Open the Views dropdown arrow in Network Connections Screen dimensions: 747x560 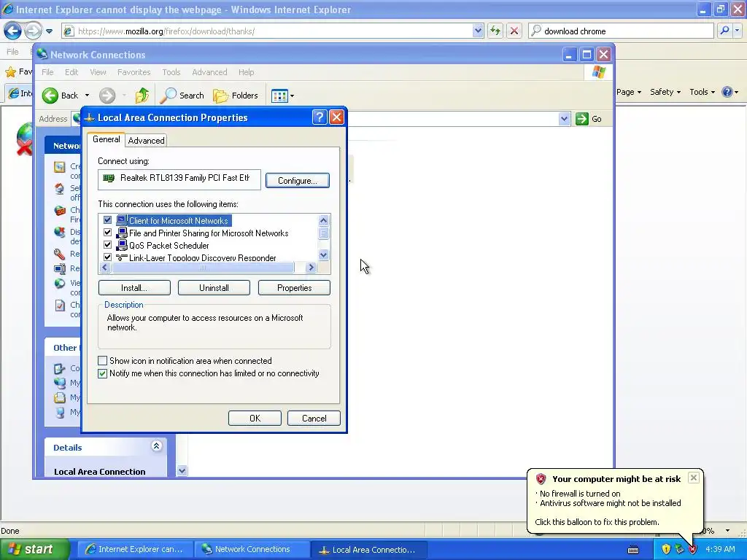292,96
